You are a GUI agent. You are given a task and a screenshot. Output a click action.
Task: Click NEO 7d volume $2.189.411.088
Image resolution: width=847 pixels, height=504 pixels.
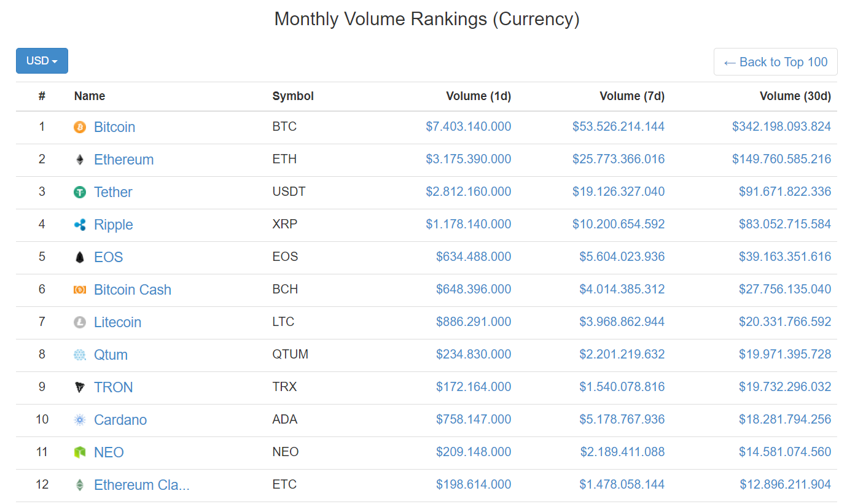click(x=623, y=452)
